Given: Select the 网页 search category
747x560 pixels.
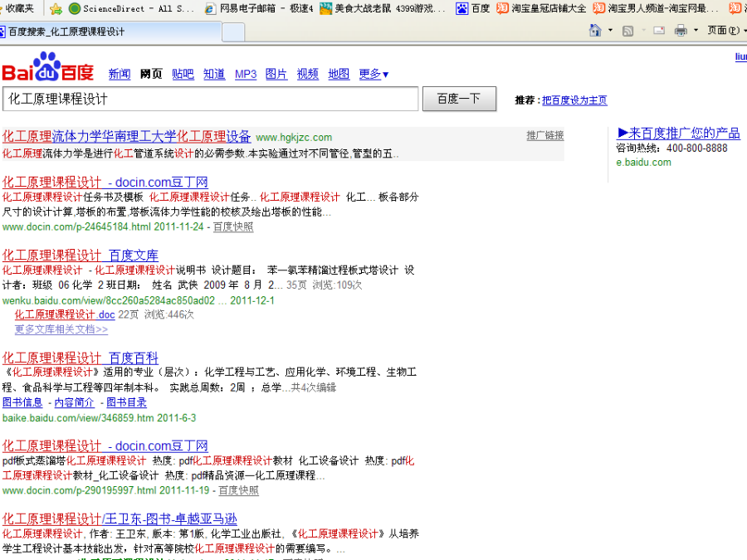Looking at the screenshot, I should click(151, 75).
